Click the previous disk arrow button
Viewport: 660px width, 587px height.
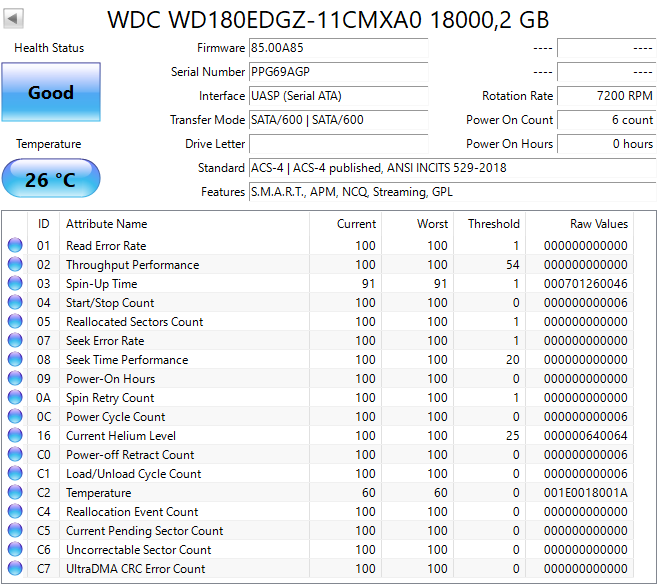(13, 19)
